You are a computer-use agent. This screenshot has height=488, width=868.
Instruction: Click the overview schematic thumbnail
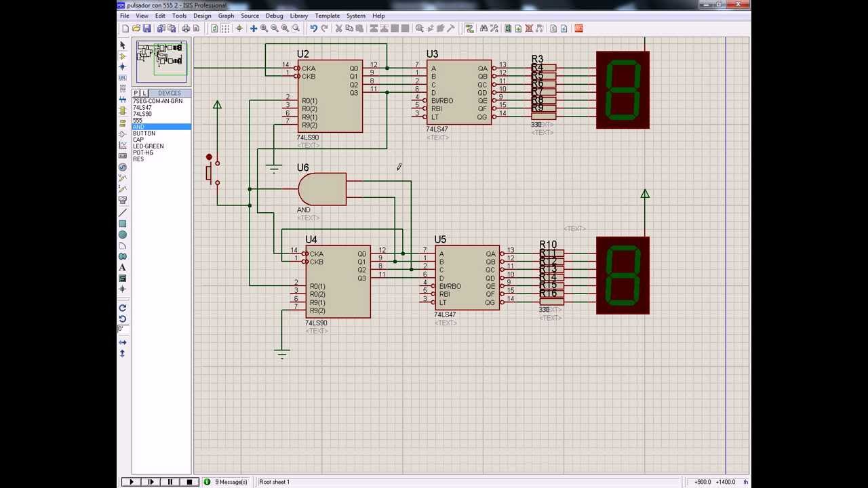pos(161,62)
